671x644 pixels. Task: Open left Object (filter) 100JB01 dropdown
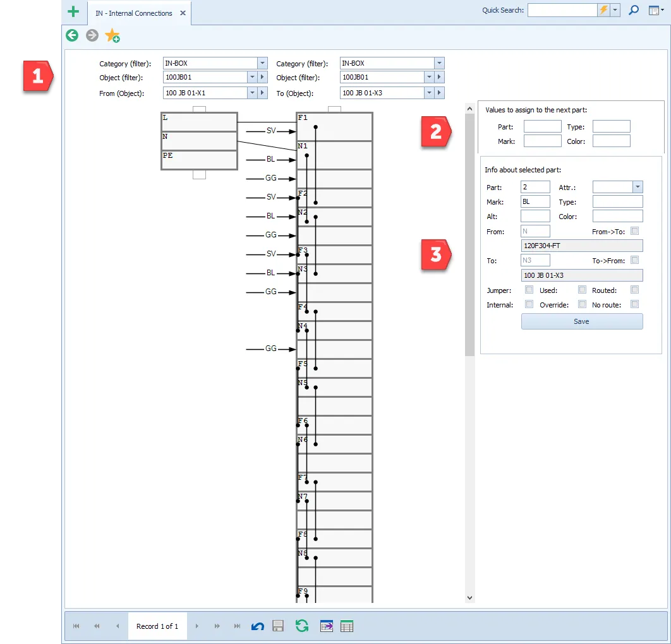click(x=252, y=77)
